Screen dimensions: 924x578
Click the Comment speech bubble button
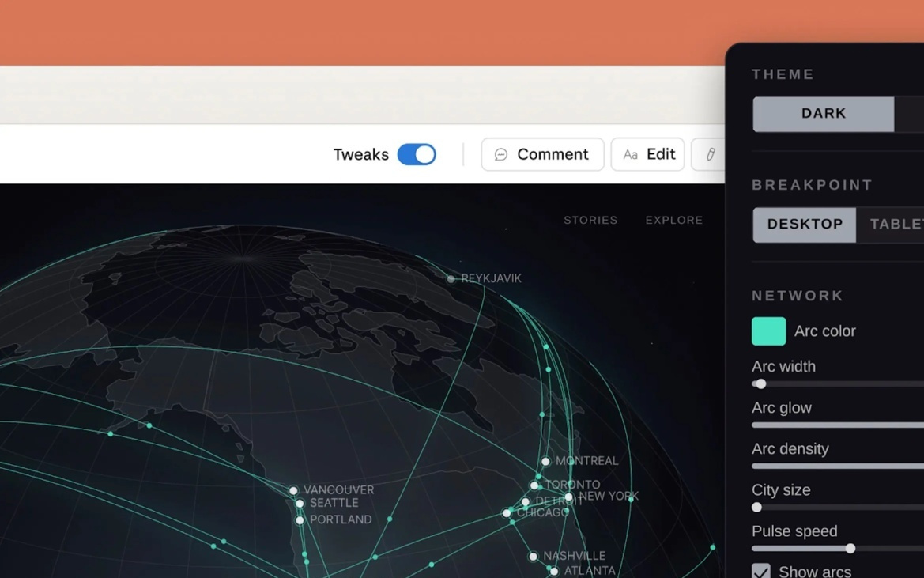click(x=542, y=155)
